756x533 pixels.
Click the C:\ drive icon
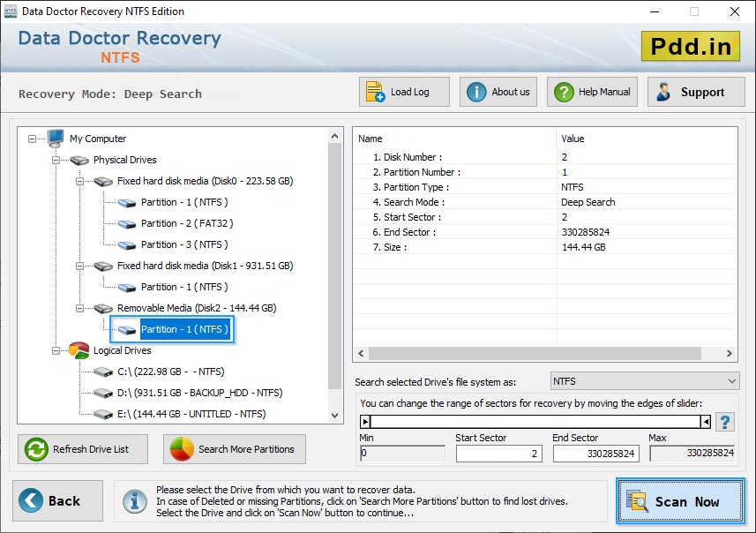103,372
